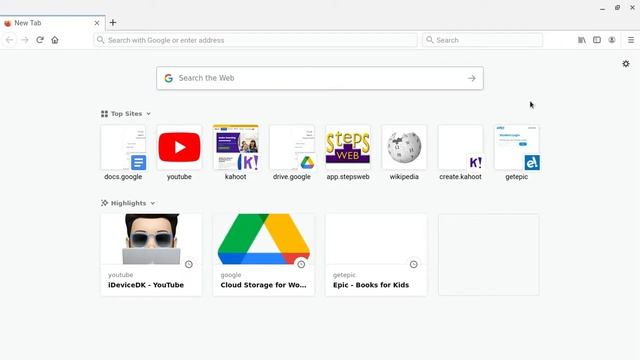Submit search with the arrow button
The width and height of the screenshot is (640, 360).
(471, 78)
